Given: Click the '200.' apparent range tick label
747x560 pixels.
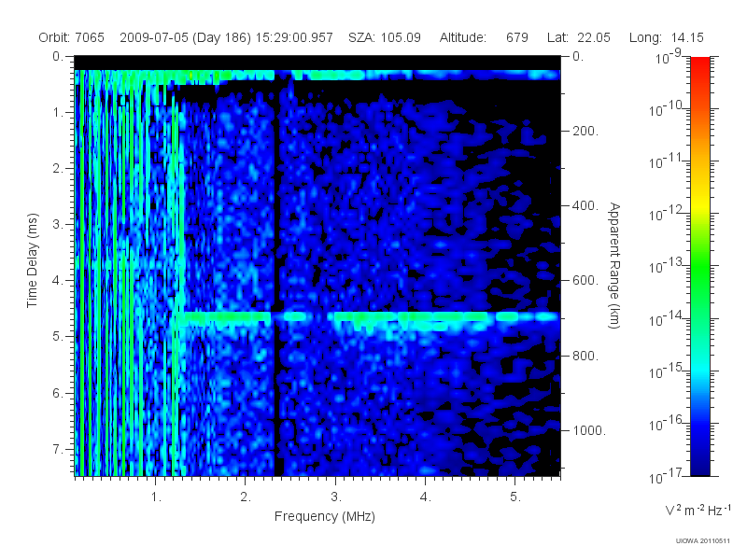Looking at the screenshot, I should [x=585, y=131].
